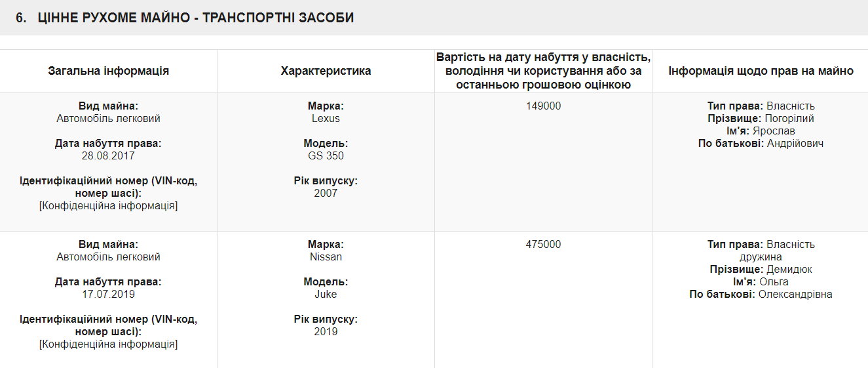
Task: Click the дружина relation label
Action: tap(761, 257)
